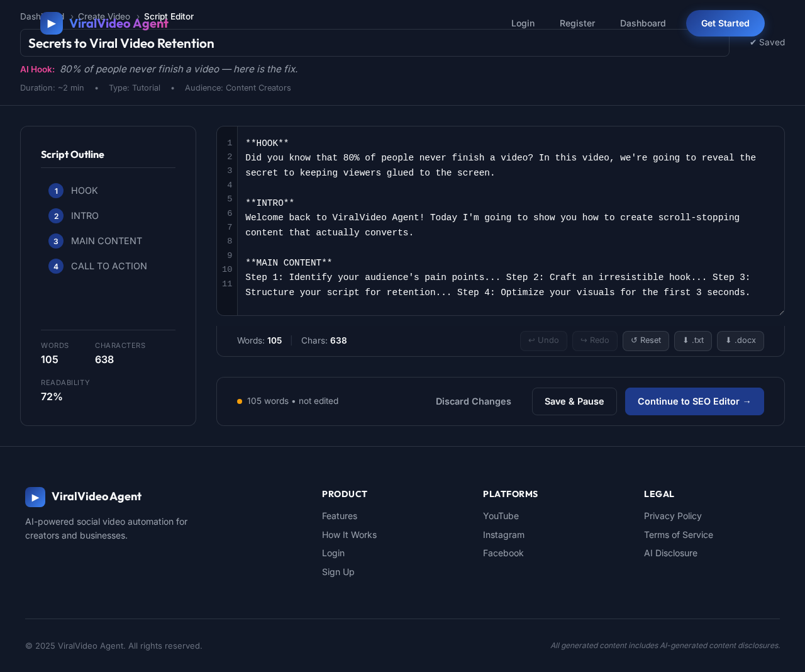
Task: Click Discard Changes
Action: (x=474, y=401)
